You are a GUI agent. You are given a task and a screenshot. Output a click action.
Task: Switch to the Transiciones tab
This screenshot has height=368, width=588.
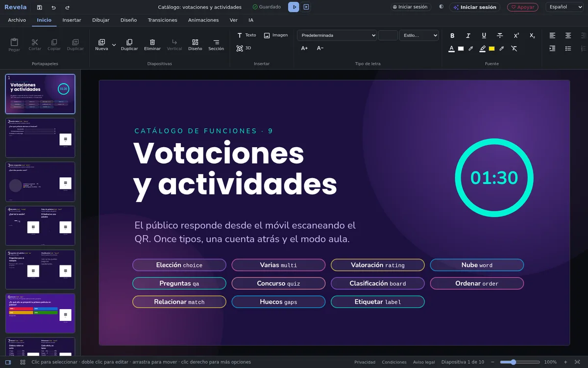[163, 20]
